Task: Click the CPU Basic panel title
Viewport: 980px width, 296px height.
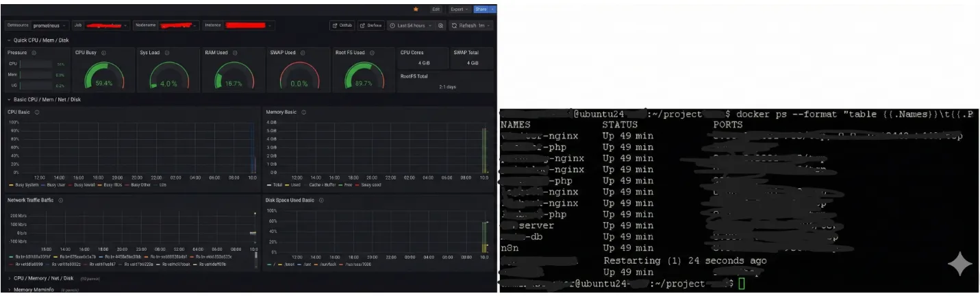Action: [x=19, y=112]
